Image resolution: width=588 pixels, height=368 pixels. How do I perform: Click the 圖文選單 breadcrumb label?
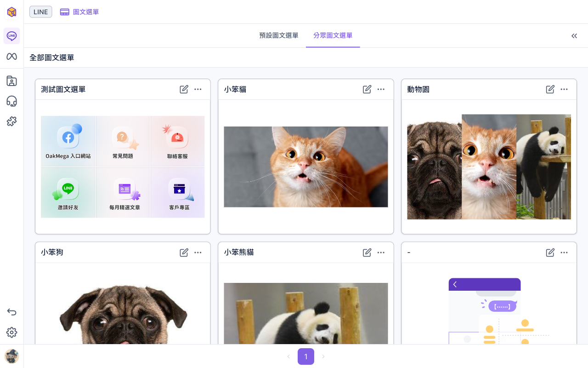click(86, 12)
